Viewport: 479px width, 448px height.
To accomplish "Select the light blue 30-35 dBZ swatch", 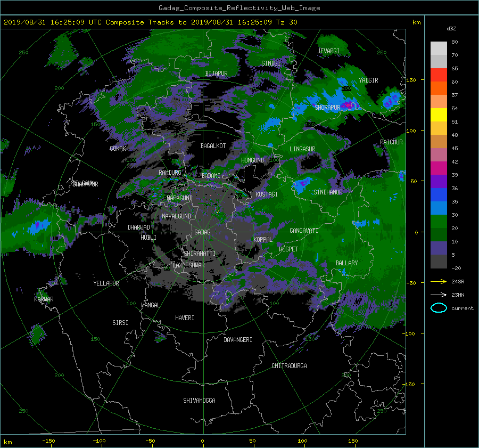I will tap(439, 208).
